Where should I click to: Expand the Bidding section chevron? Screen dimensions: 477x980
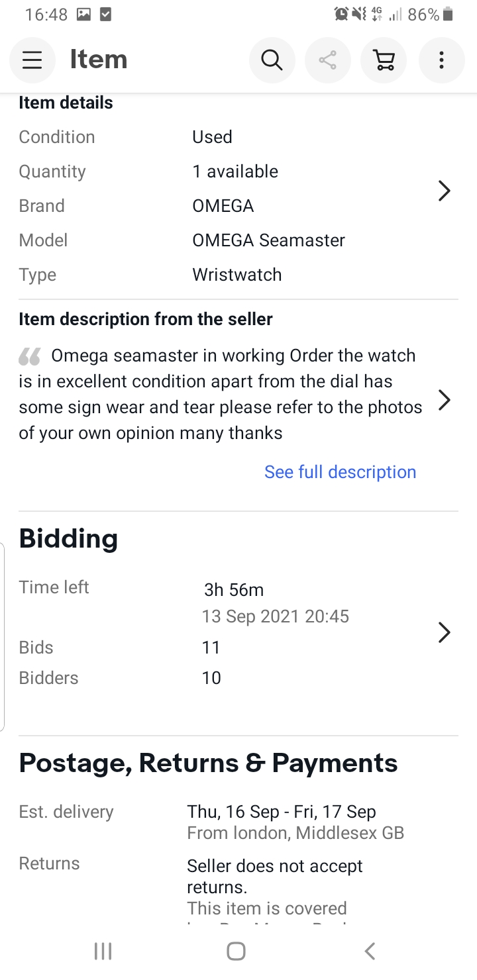click(445, 632)
